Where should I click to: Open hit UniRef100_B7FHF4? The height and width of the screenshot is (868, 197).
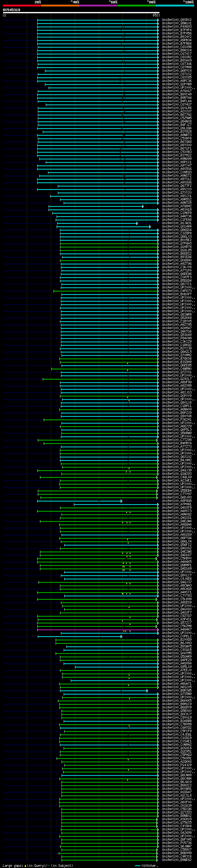point(177,30)
